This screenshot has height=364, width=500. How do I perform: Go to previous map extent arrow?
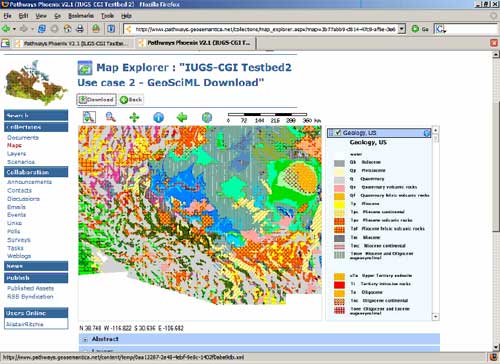click(x=182, y=117)
